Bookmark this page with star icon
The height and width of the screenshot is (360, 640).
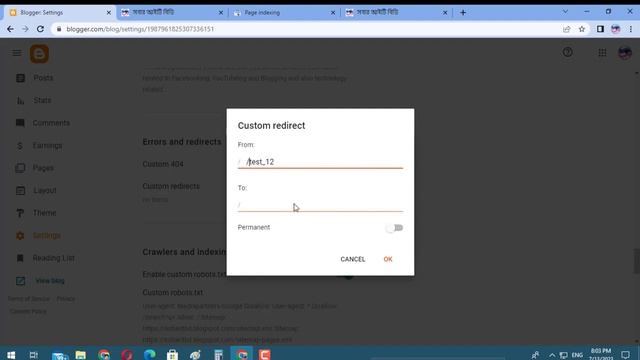(x=582, y=29)
